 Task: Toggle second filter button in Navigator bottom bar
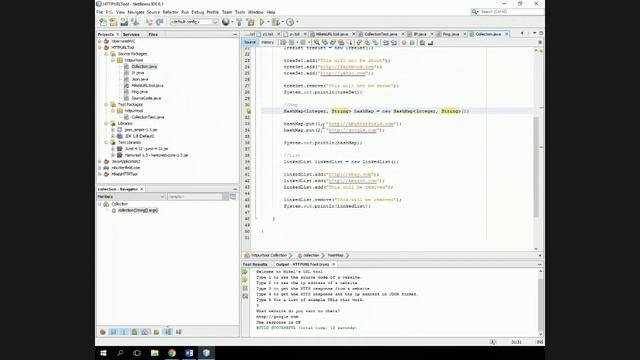click(113, 332)
